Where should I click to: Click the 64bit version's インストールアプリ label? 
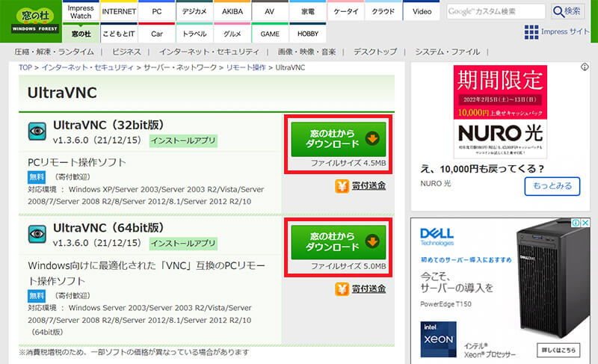(x=183, y=244)
